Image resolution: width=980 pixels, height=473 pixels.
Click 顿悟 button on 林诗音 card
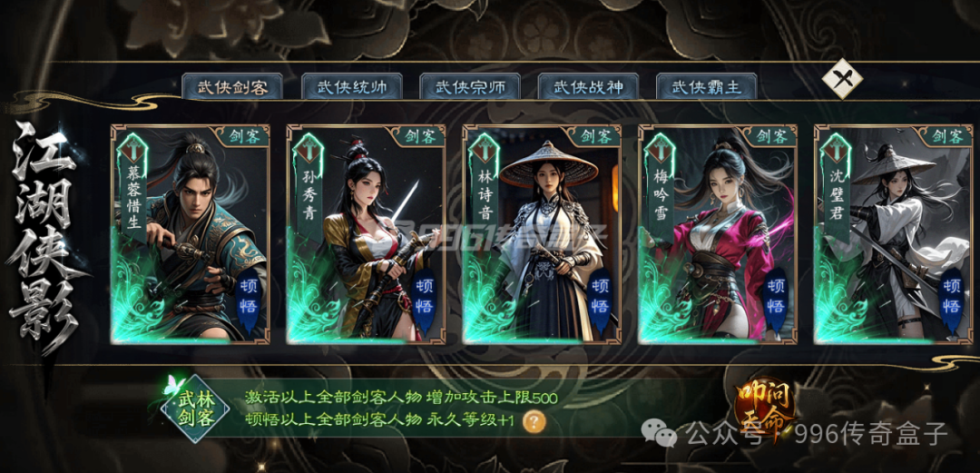coord(600,297)
